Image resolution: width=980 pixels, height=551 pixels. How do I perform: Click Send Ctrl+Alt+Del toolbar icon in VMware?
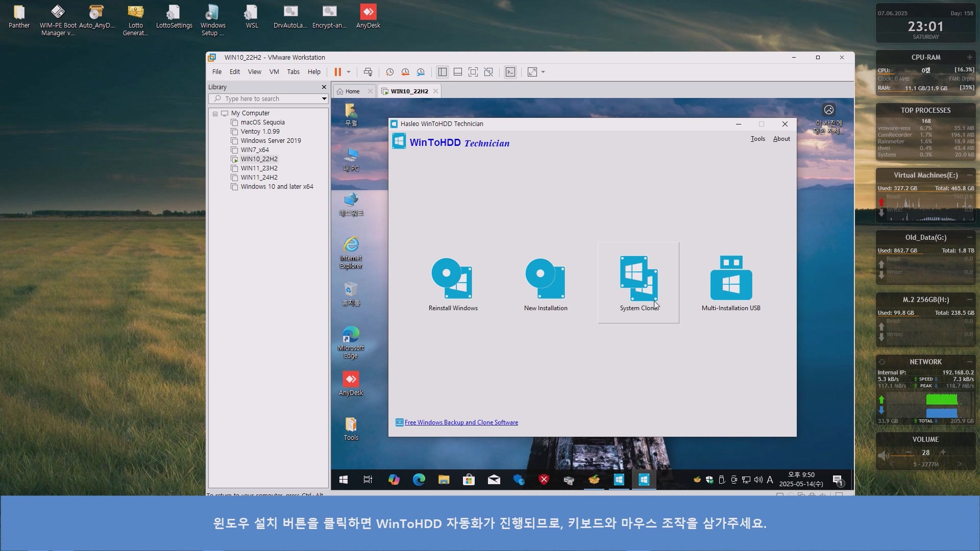click(x=367, y=72)
